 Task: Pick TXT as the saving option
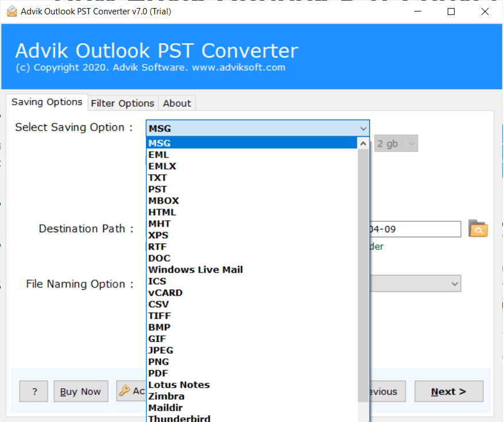coord(252,178)
